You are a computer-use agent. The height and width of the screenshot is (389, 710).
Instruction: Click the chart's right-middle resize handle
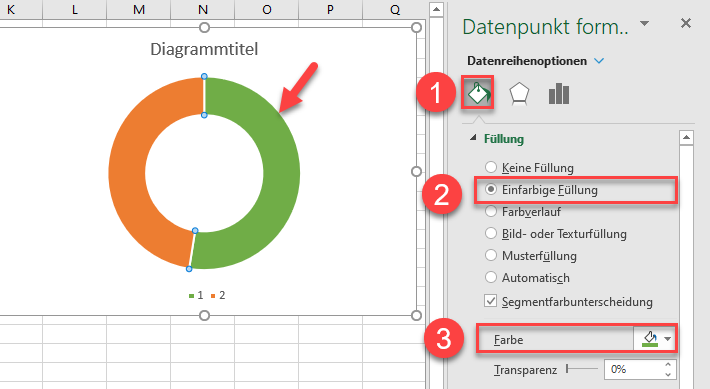[x=416, y=171]
